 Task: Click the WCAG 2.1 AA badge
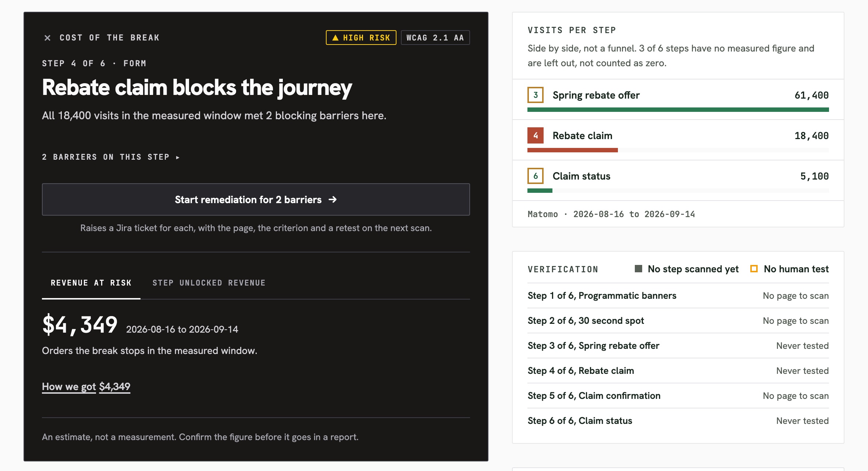pyautogui.click(x=435, y=38)
